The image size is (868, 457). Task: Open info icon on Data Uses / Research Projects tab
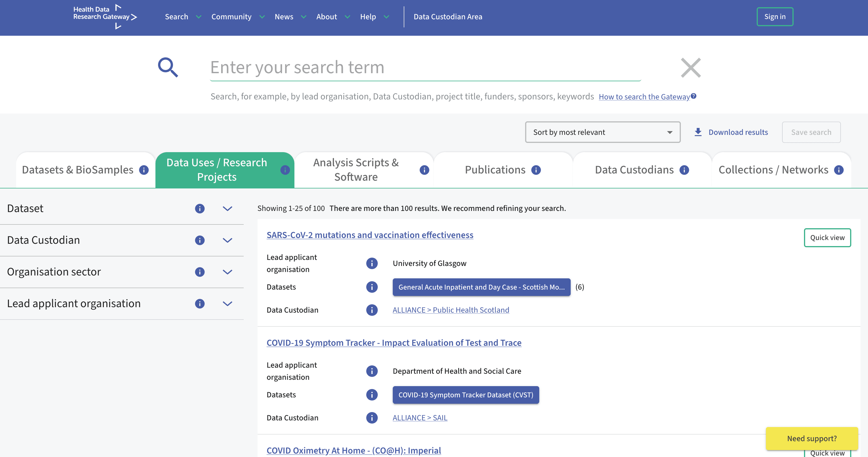coord(285,170)
